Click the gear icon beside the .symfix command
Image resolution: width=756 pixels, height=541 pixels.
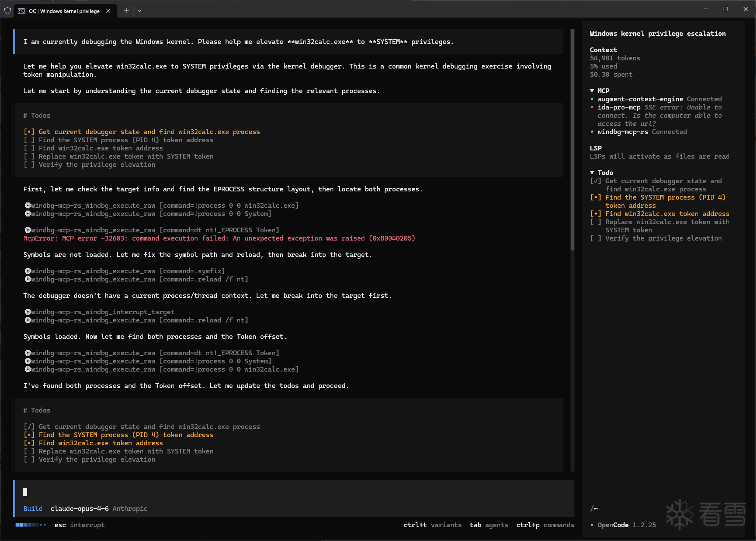click(x=28, y=271)
